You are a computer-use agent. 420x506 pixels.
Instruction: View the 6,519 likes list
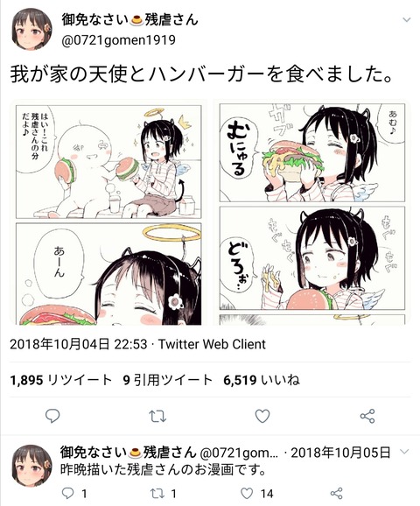(x=262, y=380)
